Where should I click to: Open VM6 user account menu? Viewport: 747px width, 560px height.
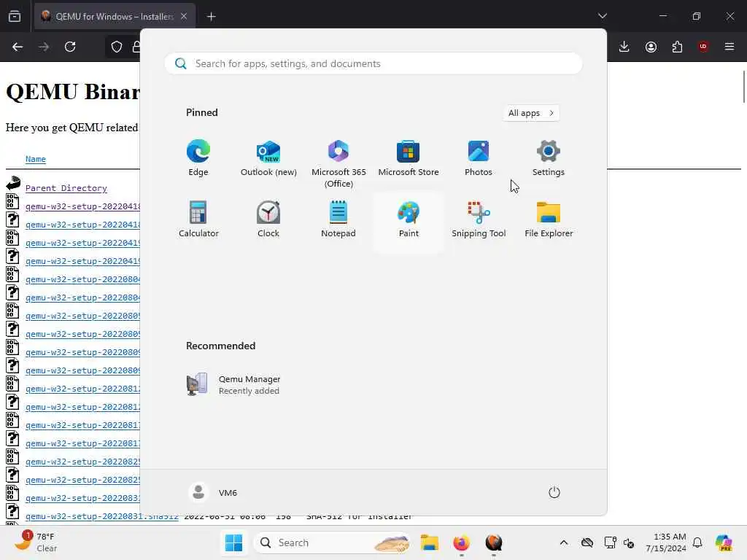pyautogui.click(x=212, y=492)
